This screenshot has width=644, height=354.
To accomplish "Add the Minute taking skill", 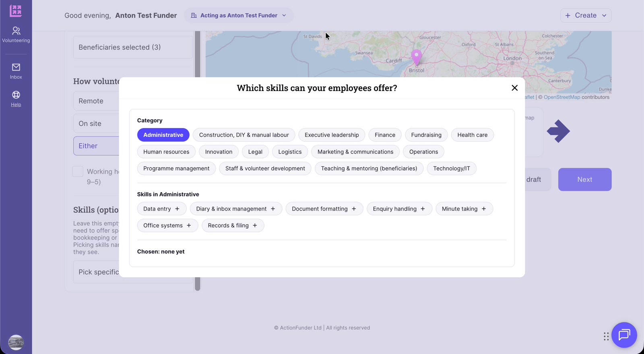I will [x=464, y=209].
